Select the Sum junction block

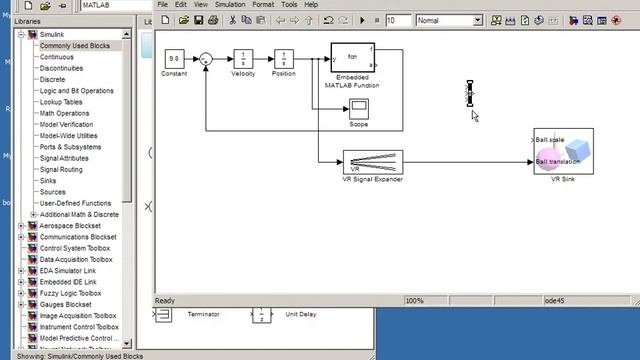(206, 59)
